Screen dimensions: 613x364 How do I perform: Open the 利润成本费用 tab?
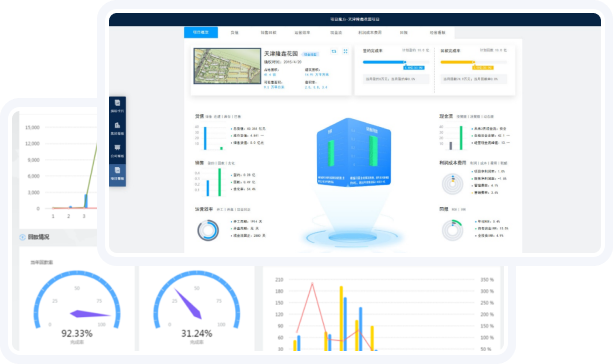pyautogui.click(x=370, y=33)
